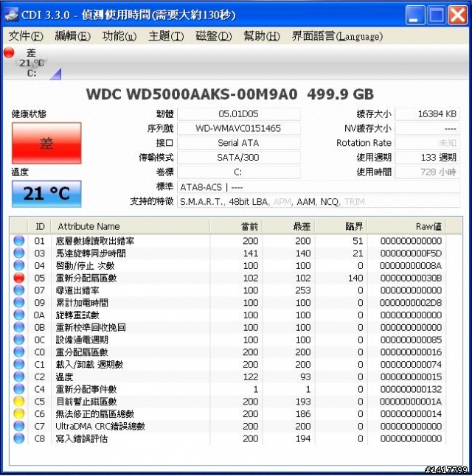Close the CDI window

point(457,15)
